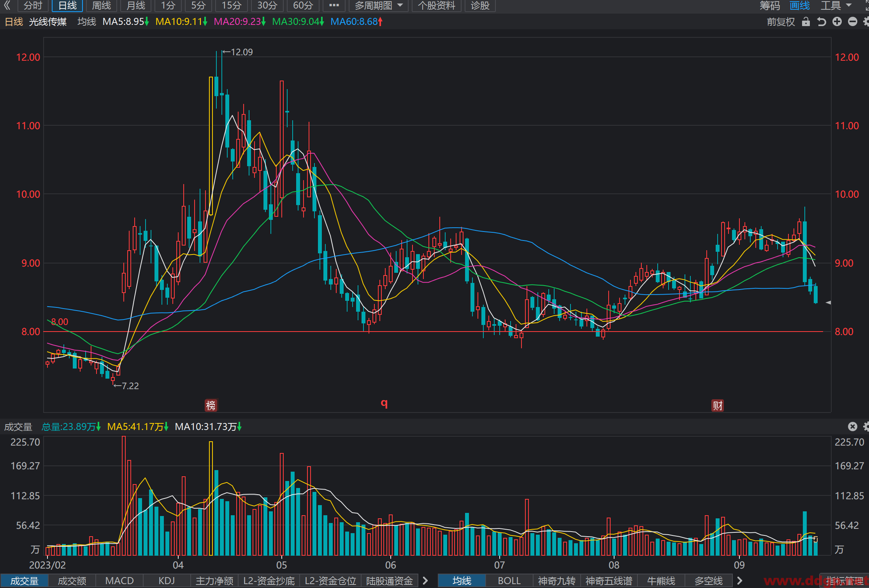Open the 工具 dropdown menu

(x=836, y=5)
